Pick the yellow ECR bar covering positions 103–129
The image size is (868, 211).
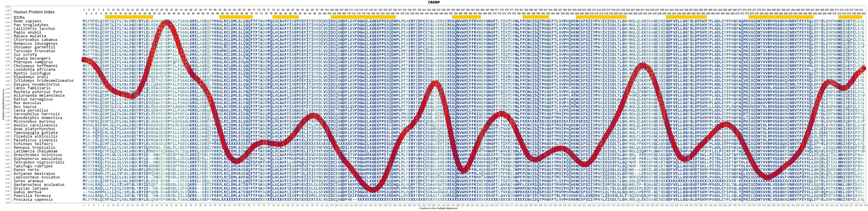(363, 17)
